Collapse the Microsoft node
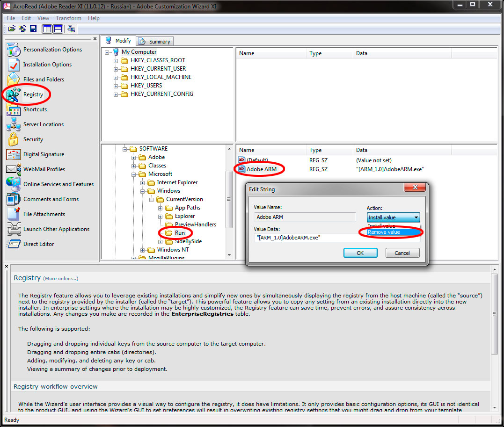Viewport: 504px width, 427px height. click(x=133, y=174)
